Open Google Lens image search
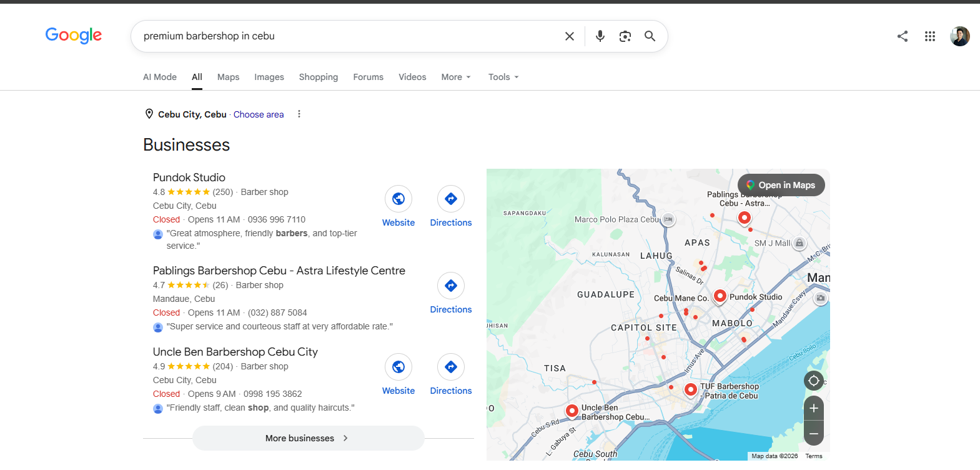The width and height of the screenshot is (980, 470). coord(625,36)
